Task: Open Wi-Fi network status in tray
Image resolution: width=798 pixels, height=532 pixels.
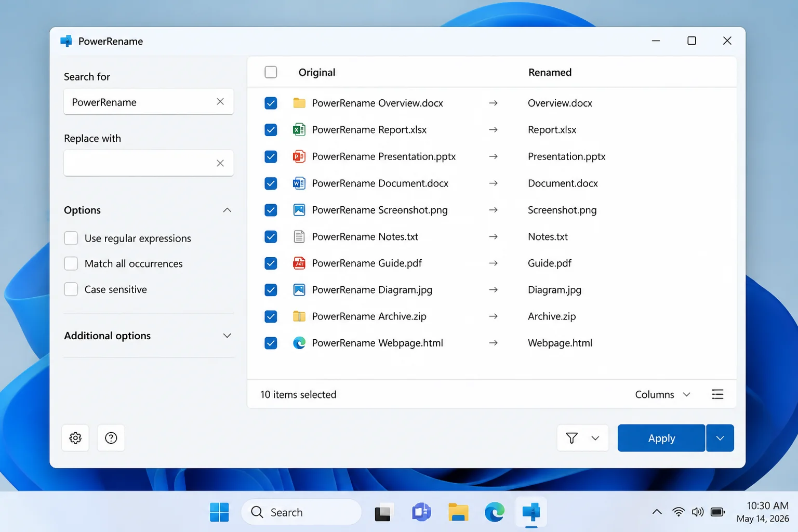Action: pyautogui.click(x=678, y=512)
